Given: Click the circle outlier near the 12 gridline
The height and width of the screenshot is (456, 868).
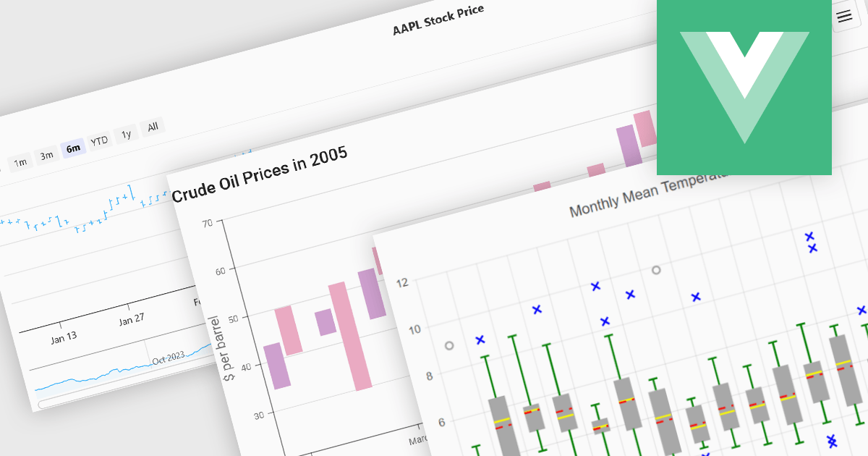Looking at the screenshot, I should pos(655,270).
